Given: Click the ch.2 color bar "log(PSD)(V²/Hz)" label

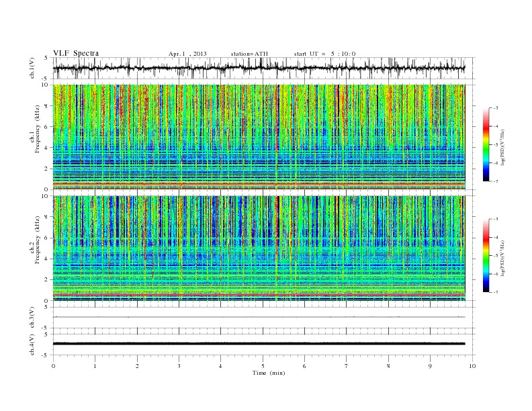Looking at the screenshot, I should 503,258.
